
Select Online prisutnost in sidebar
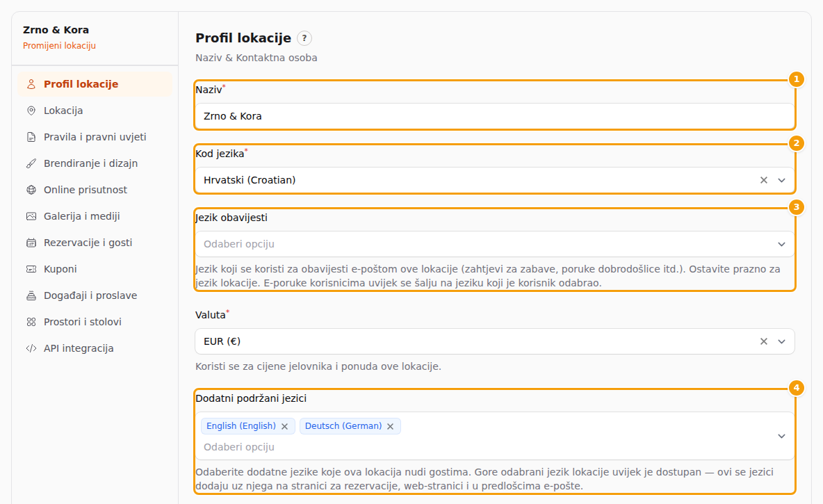click(95, 190)
